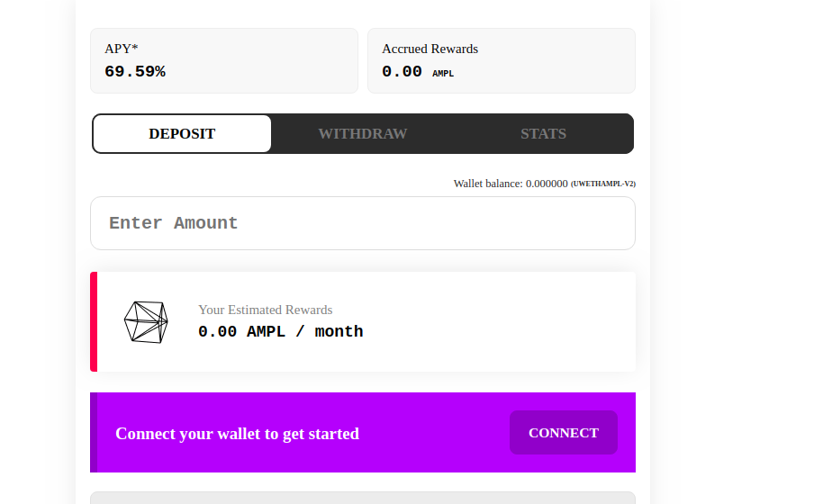Click the Accrued Rewards heading

pos(430,49)
